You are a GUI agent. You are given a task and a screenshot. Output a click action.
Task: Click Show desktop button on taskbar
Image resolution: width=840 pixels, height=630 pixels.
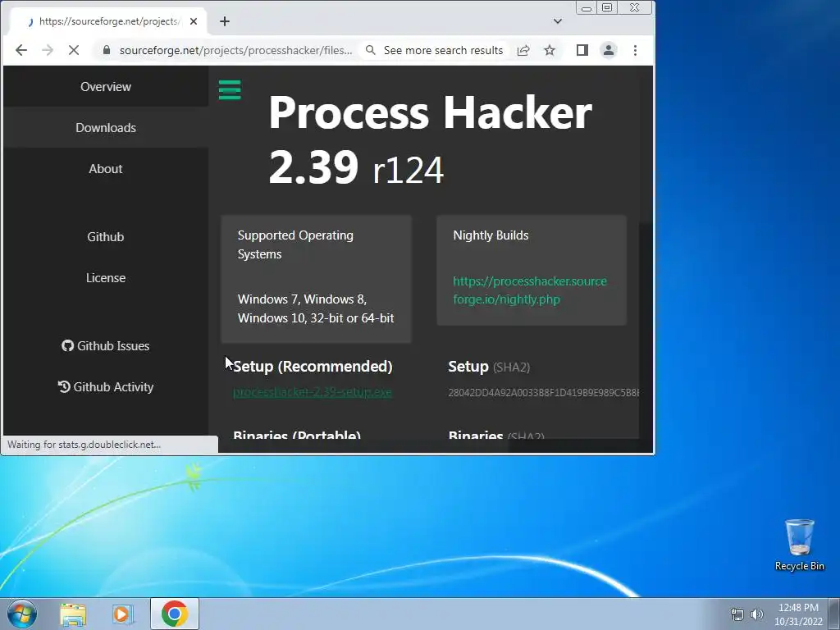tap(834, 614)
